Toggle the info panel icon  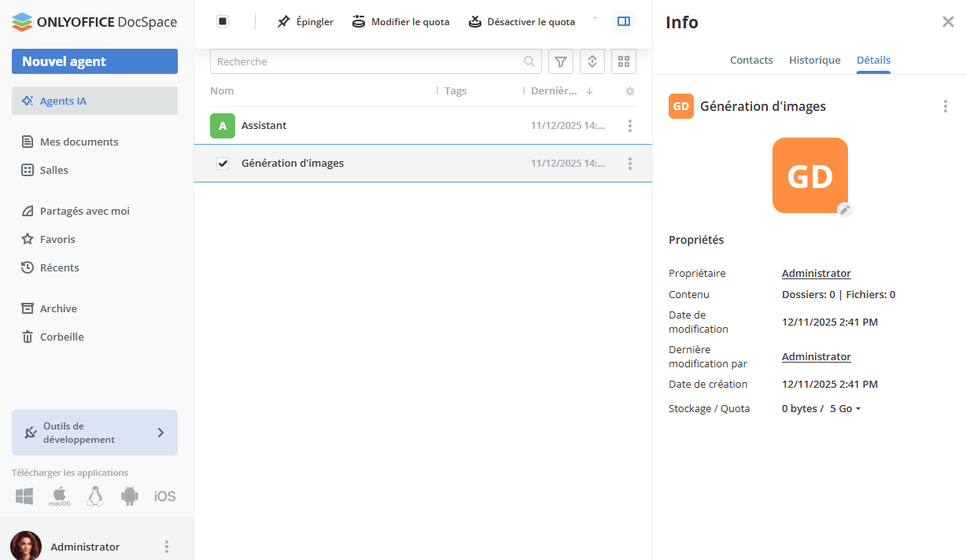coord(624,22)
